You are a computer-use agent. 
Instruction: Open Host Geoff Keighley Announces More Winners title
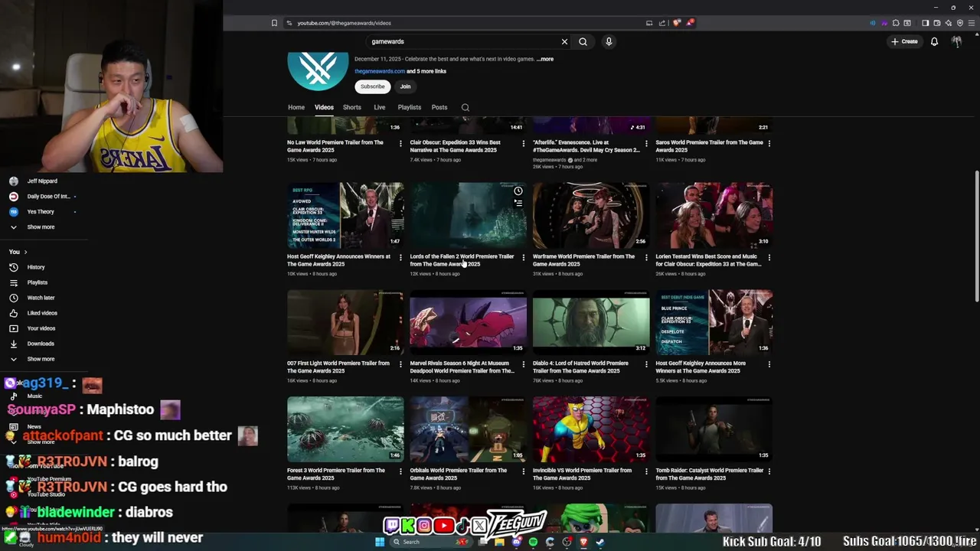point(701,367)
